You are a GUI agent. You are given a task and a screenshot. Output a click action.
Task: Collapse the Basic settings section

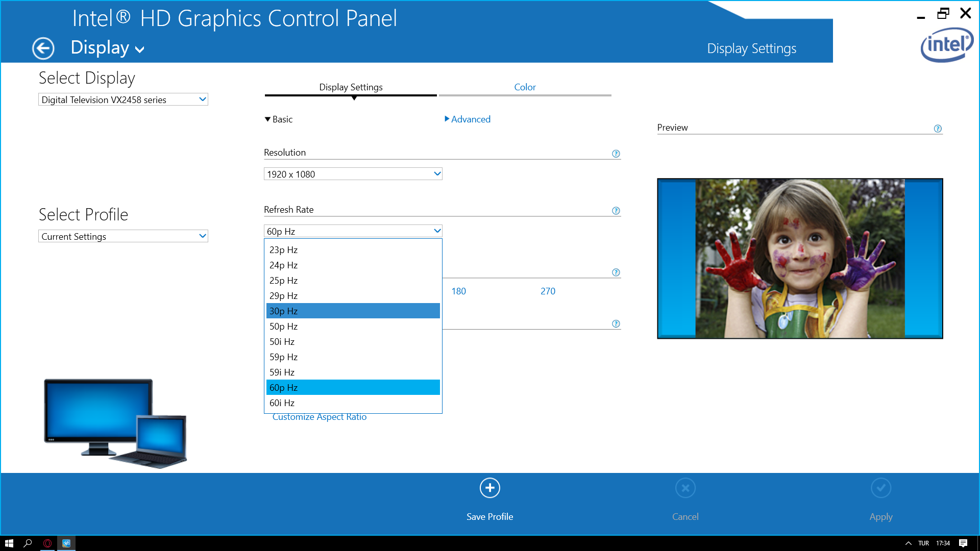(279, 119)
